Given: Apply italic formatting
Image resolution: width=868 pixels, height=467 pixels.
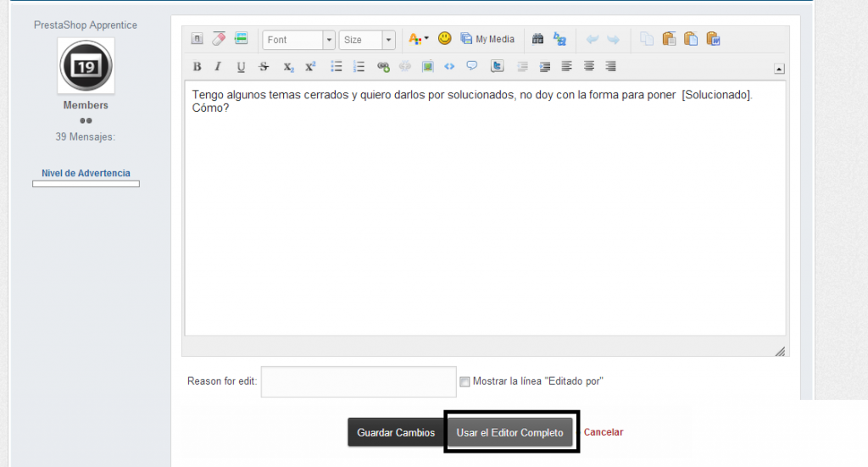Looking at the screenshot, I should 218,67.
